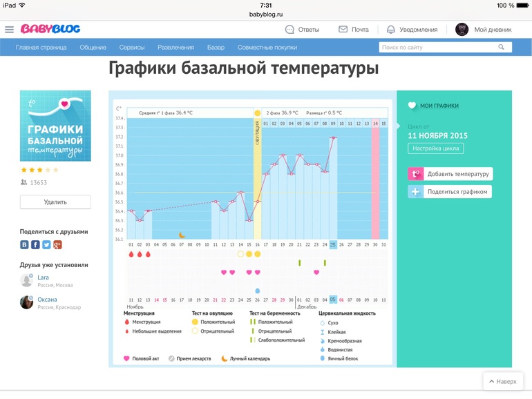Click the BabyBlog logo

[x=50, y=29]
